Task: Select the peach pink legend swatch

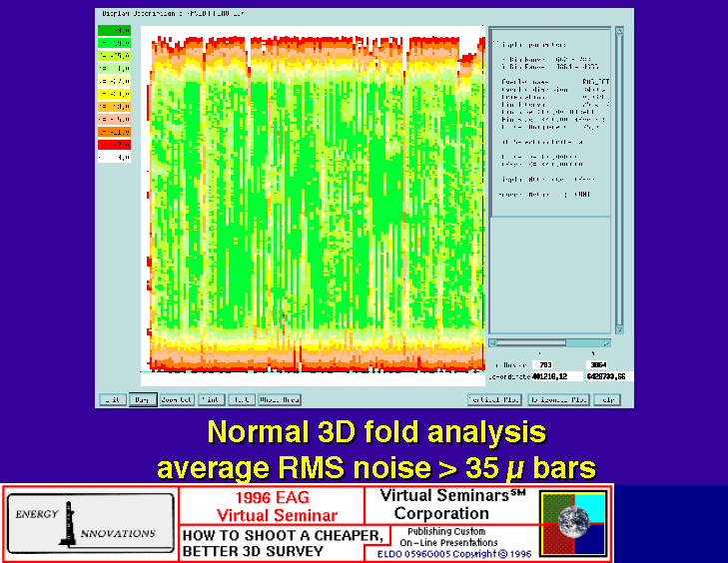Action: (x=114, y=119)
